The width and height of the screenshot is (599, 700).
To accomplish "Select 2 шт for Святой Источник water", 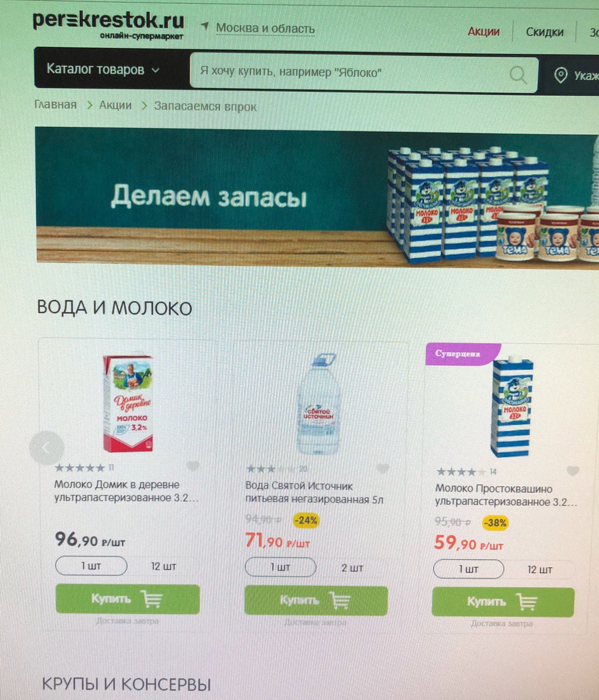I will (x=352, y=568).
